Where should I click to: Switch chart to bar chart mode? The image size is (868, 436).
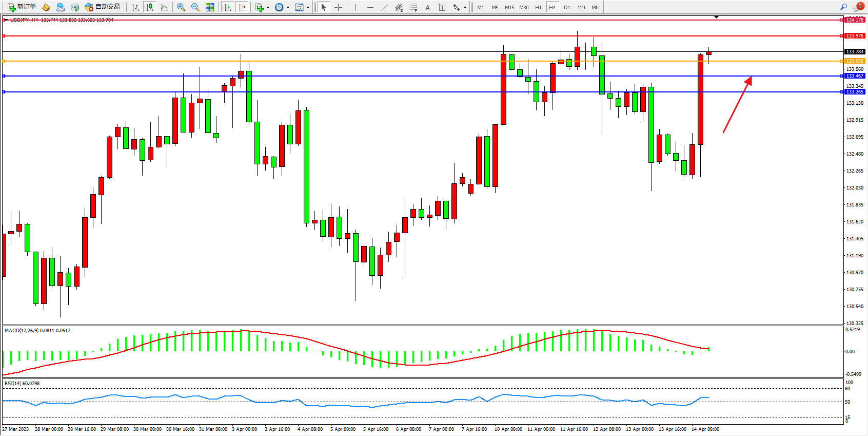click(135, 7)
